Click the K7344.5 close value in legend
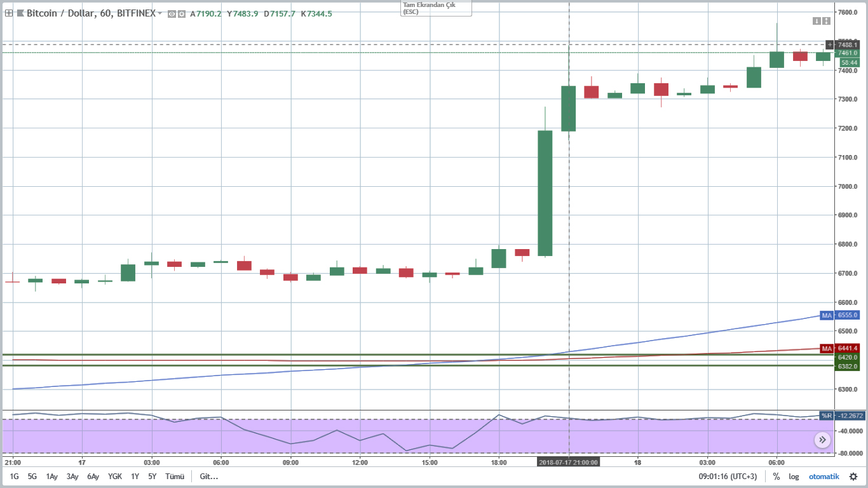This screenshot has height=488, width=868. click(x=316, y=13)
